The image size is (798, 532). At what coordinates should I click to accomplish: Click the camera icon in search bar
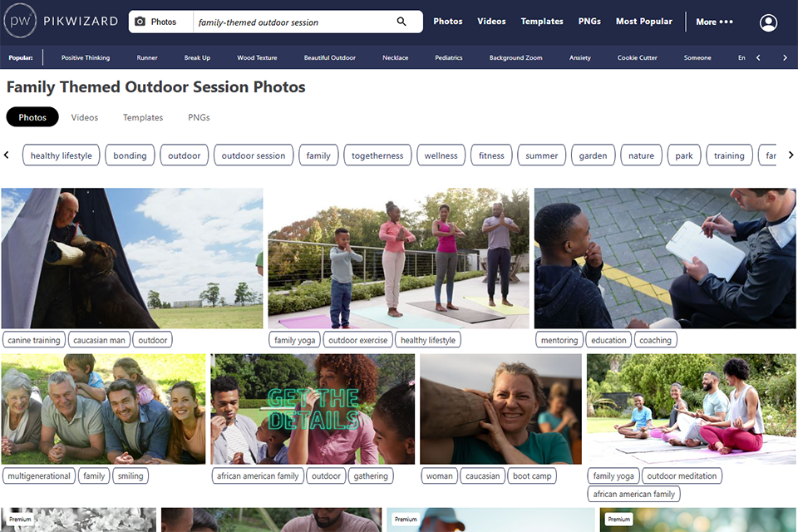(140, 22)
